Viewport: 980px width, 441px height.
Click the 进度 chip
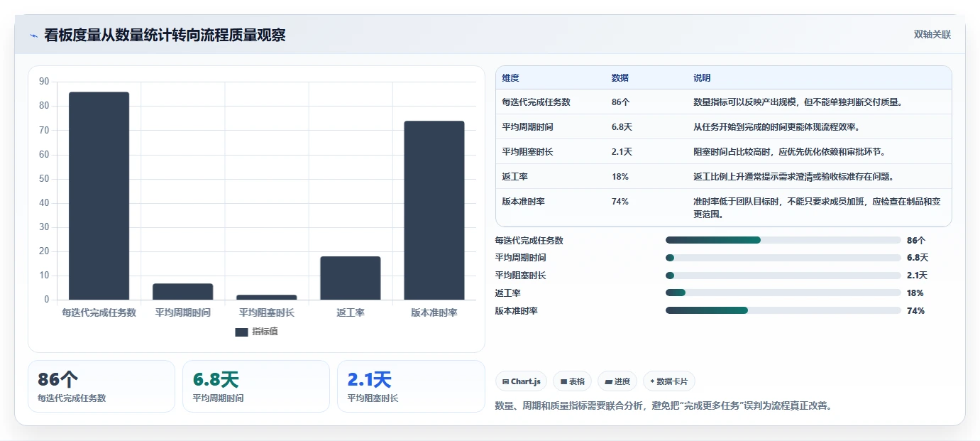[x=617, y=381]
